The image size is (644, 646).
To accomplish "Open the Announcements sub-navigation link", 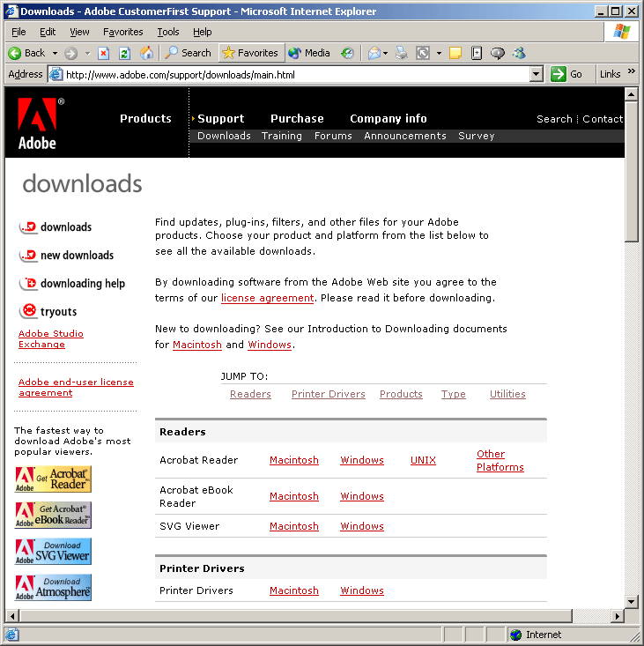I will point(405,136).
